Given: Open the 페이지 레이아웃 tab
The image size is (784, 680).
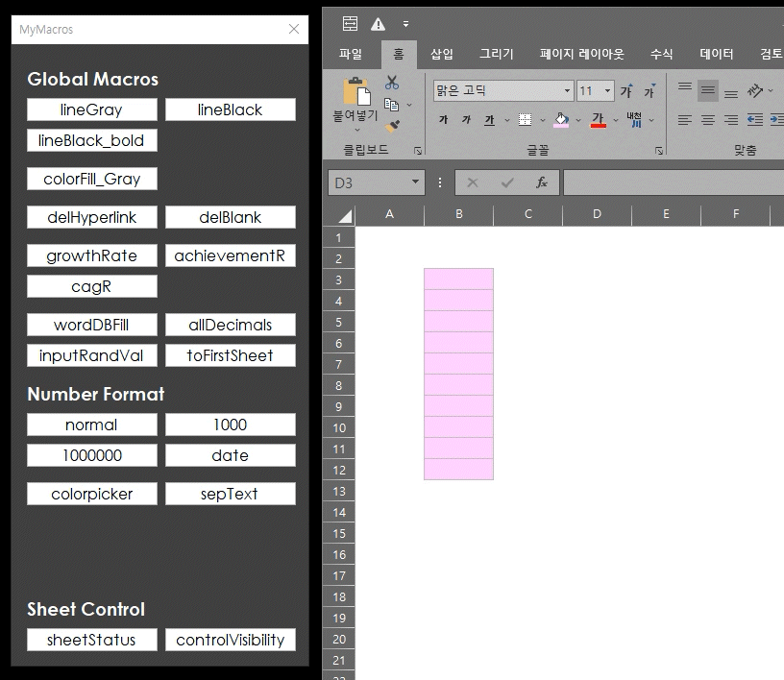Looking at the screenshot, I should coord(582,54).
